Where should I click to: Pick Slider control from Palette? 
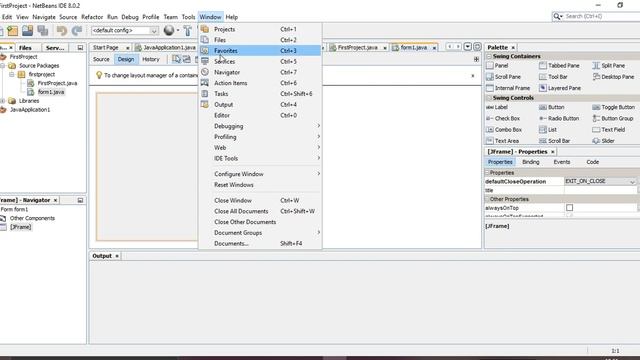pos(604,141)
